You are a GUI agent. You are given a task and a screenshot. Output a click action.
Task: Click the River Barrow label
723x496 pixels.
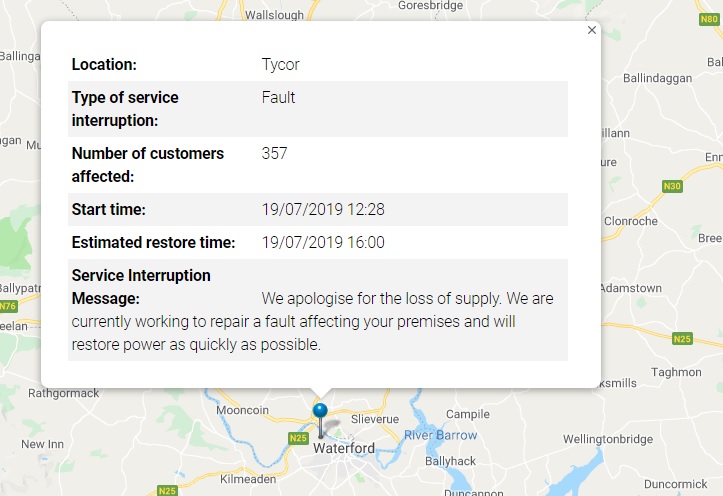(441, 435)
